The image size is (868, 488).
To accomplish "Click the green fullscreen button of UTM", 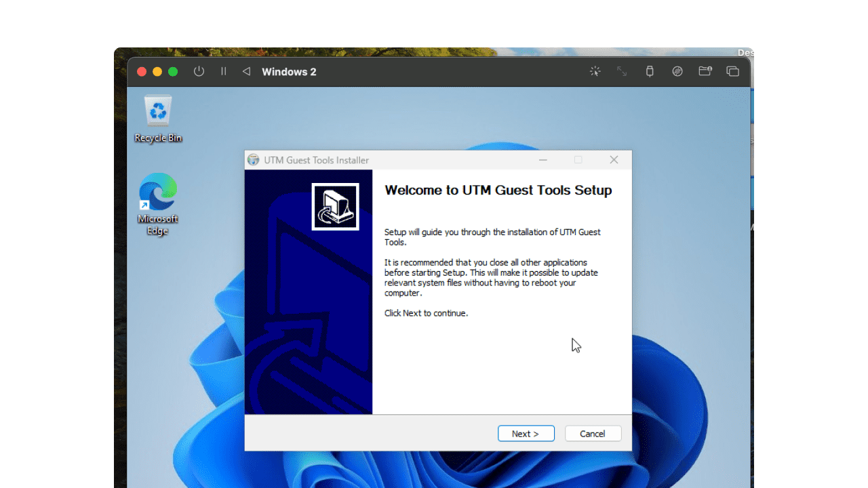I will pyautogui.click(x=173, y=72).
